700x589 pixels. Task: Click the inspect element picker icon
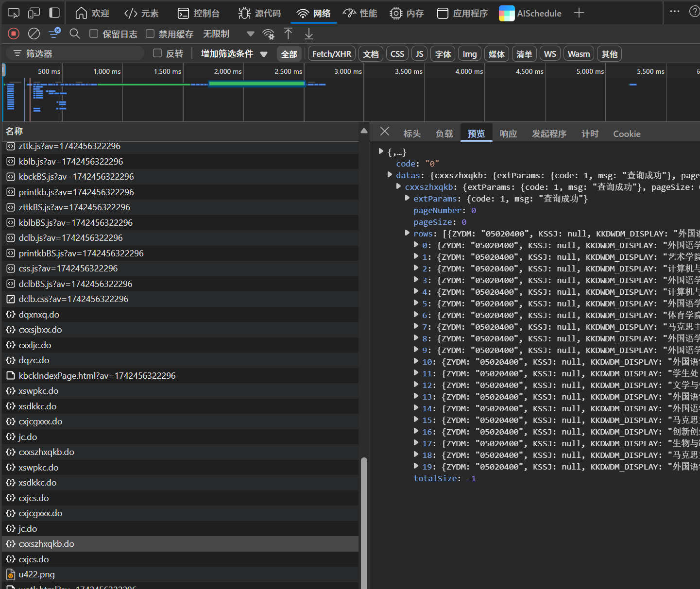click(14, 13)
